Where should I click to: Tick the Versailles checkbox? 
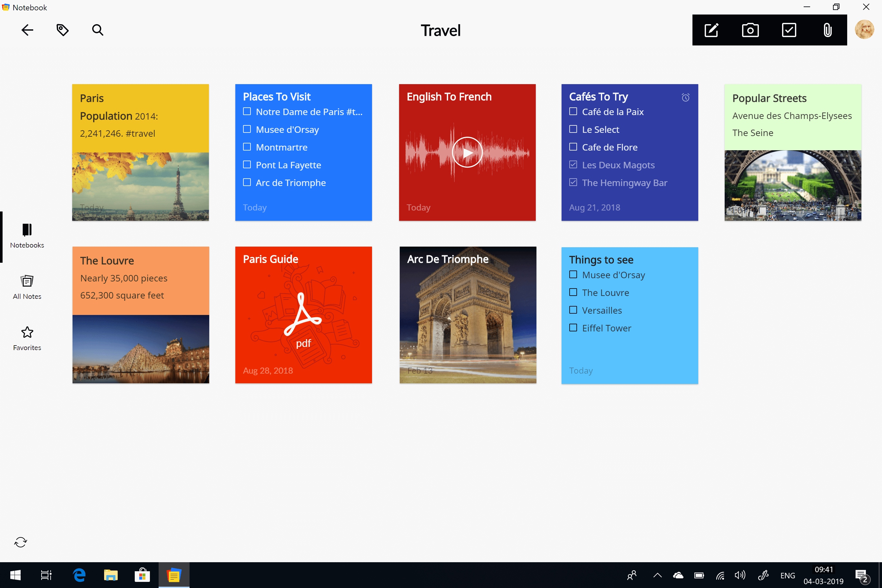tap(573, 310)
